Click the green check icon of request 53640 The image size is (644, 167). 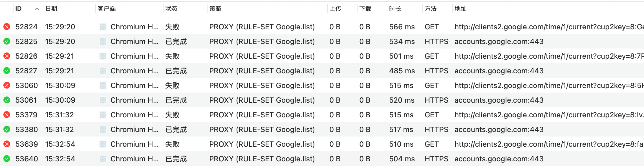pos(7,159)
